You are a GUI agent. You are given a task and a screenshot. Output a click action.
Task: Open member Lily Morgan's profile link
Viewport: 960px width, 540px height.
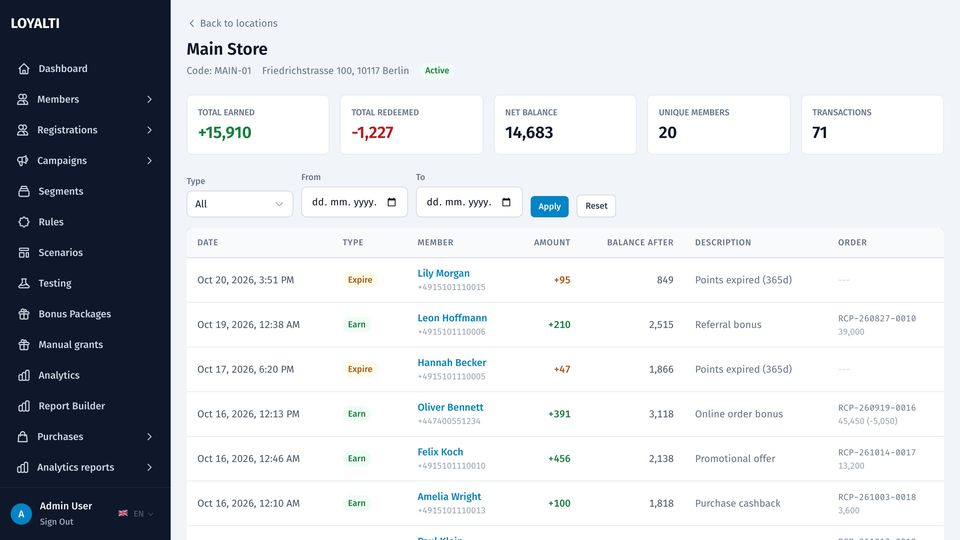(x=443, y=273)
